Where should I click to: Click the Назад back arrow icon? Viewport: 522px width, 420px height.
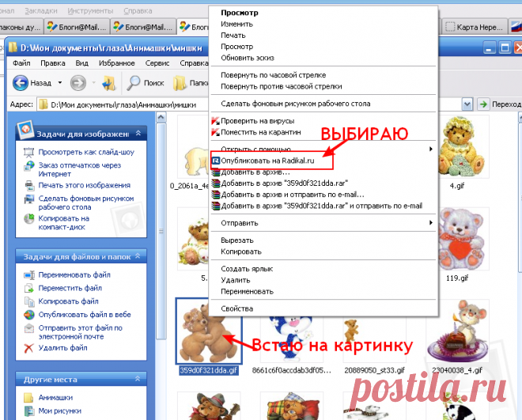pyautogui.click(x=21, y=82)
